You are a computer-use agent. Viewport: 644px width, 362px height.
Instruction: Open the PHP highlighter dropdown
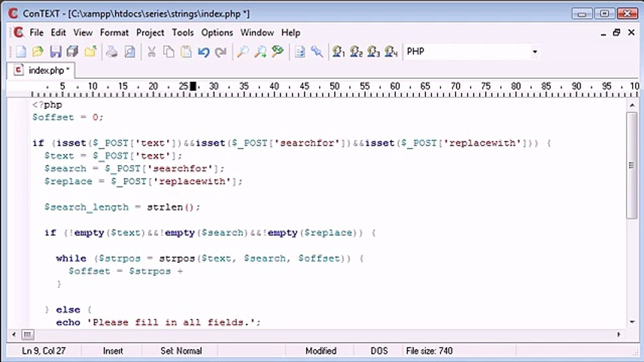[x=534, y=51]
